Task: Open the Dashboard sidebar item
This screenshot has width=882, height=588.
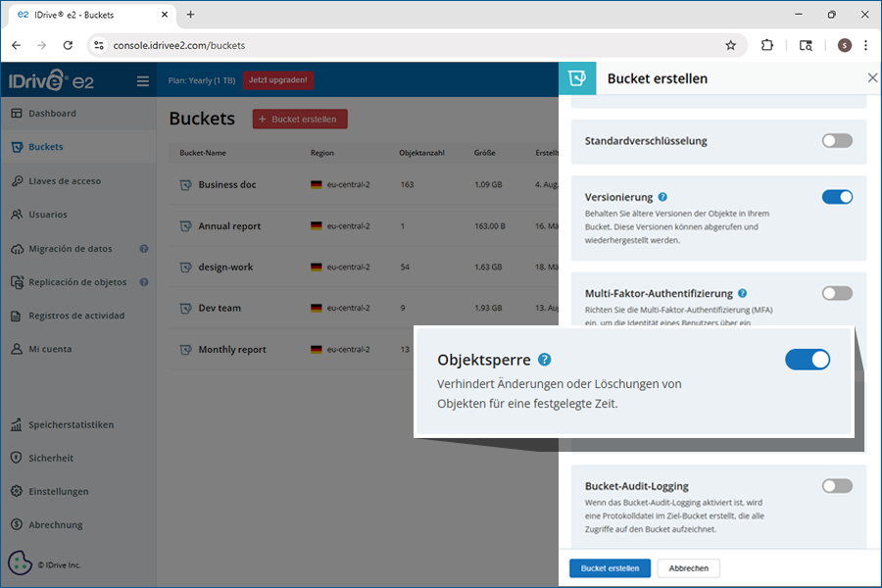Action: tap(52, 114)
